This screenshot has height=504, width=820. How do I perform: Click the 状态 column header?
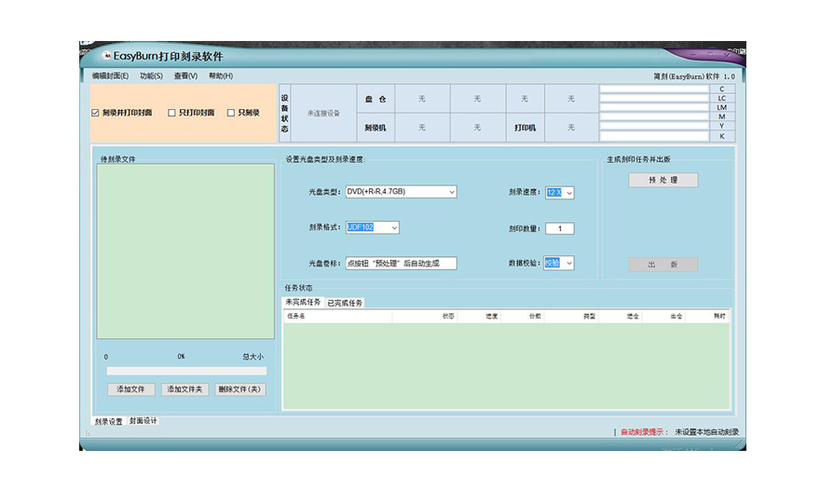tap(425, 317)
